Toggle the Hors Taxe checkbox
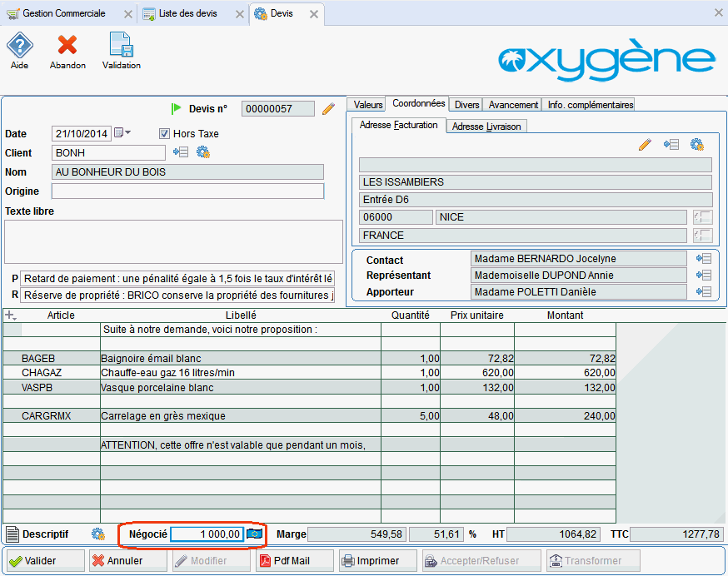Image resolution: width=728 pixels, height=576 pixels. click(x=164, y=133)
